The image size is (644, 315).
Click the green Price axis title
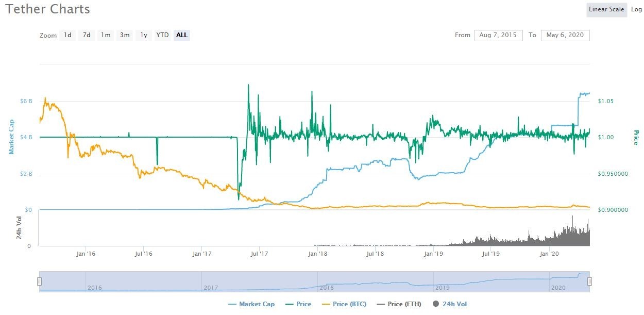tap(635, 137)
